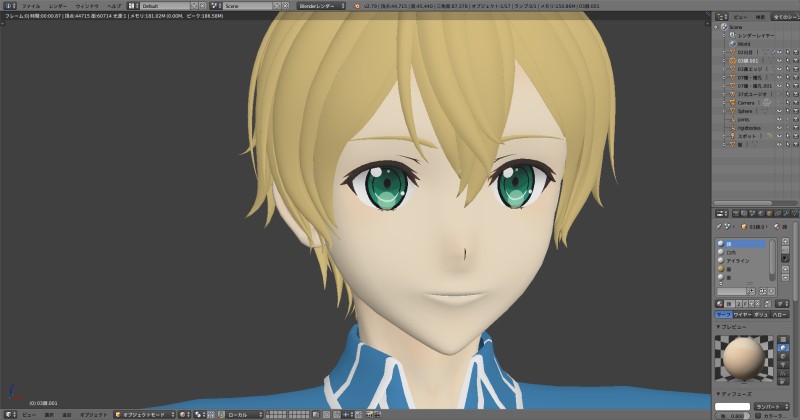Add a new material slot with plus button
800x420 pixels.
(x=786, y=241)
